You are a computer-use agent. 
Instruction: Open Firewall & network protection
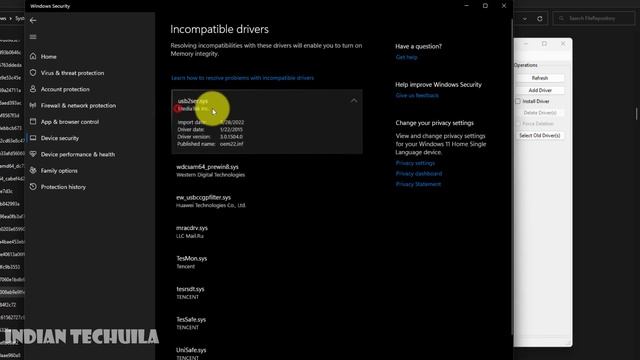click(78, 105)
